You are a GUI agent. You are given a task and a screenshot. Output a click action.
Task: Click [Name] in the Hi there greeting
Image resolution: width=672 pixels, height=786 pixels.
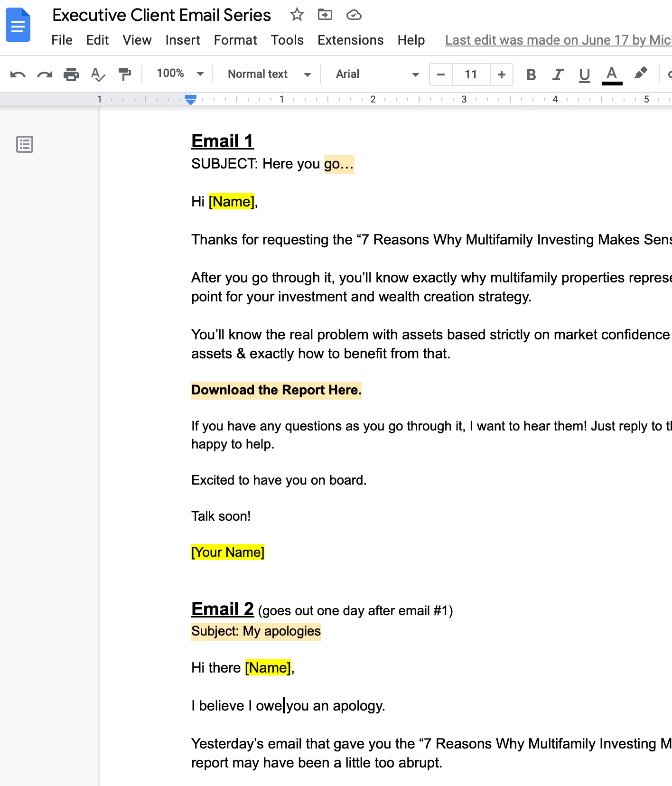click(x=268, y=668)
